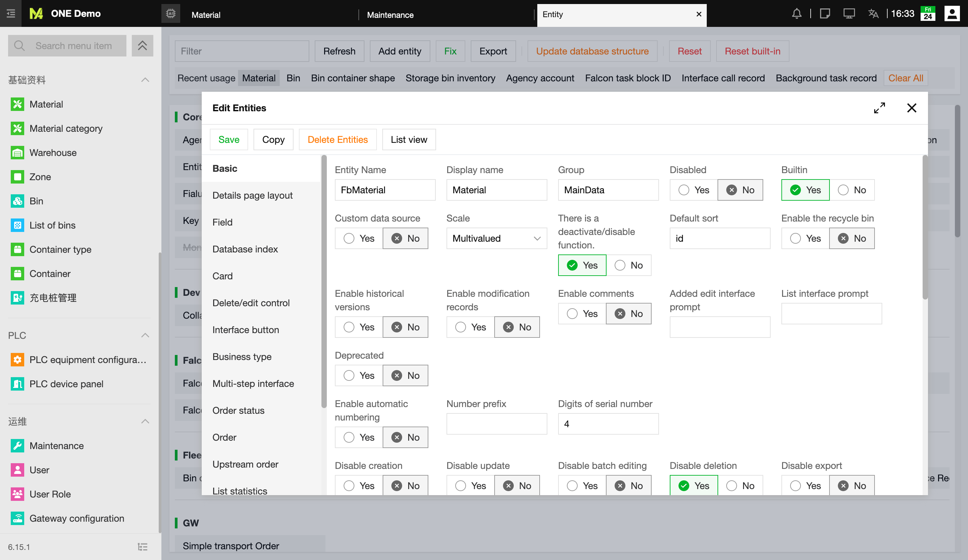
Task: Set Disabled to Yes
Action: tap(694, 190)
